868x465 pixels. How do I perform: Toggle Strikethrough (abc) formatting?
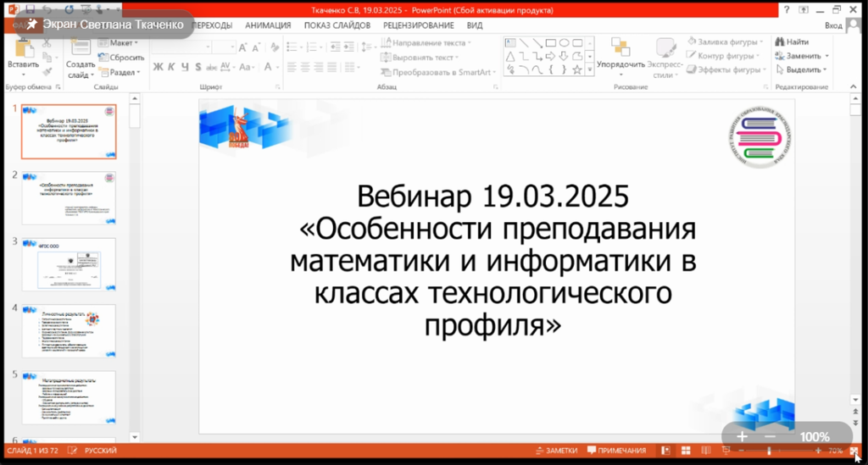(x=211, y=67)
